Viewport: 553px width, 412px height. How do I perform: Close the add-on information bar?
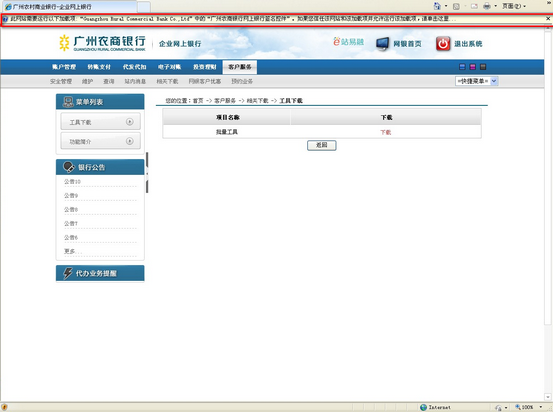pos(548,19)
